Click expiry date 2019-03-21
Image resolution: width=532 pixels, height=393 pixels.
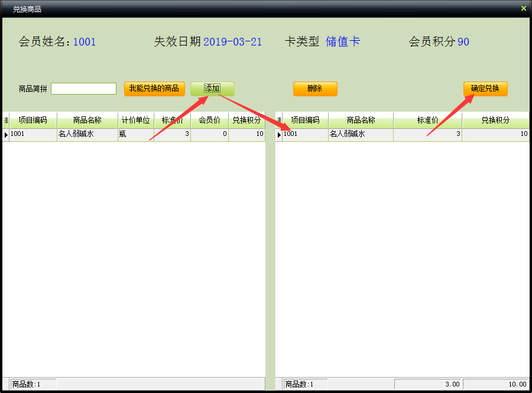coord(233,42)
